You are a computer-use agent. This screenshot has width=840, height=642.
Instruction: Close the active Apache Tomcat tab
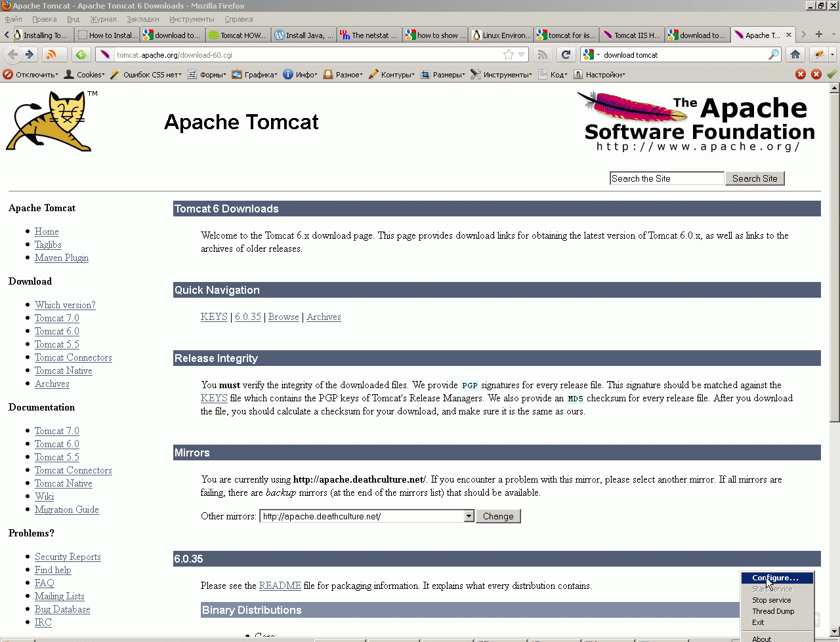[789, 35]
